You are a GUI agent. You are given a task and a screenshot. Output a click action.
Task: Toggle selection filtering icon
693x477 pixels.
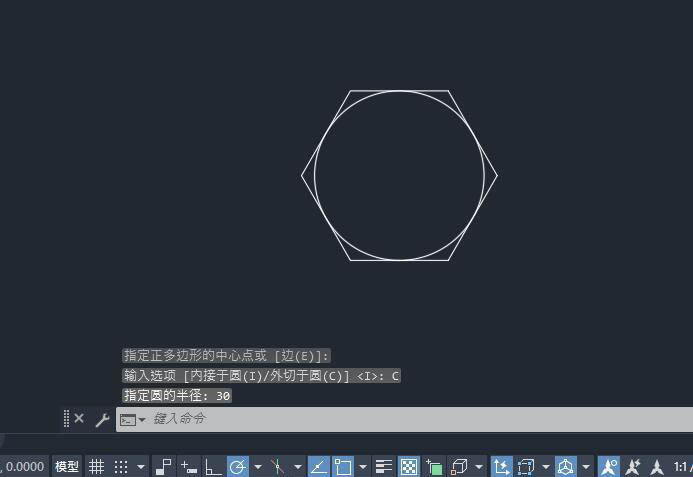(526, 467)
